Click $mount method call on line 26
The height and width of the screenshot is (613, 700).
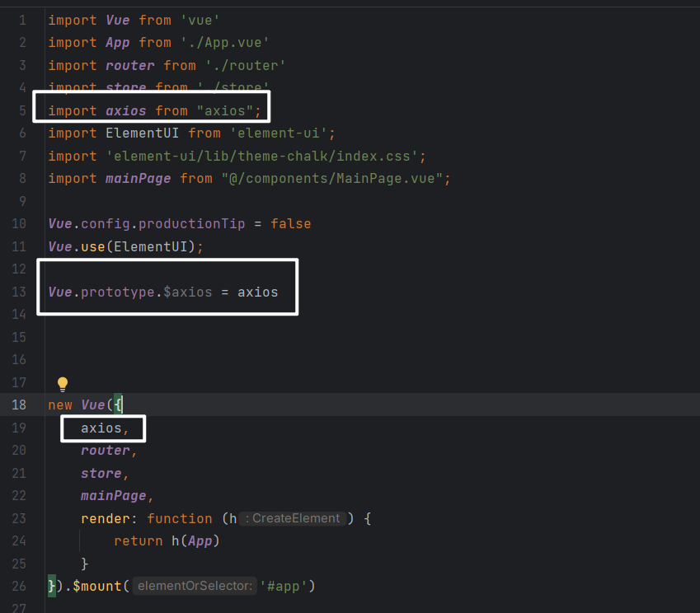click(97, 587)
